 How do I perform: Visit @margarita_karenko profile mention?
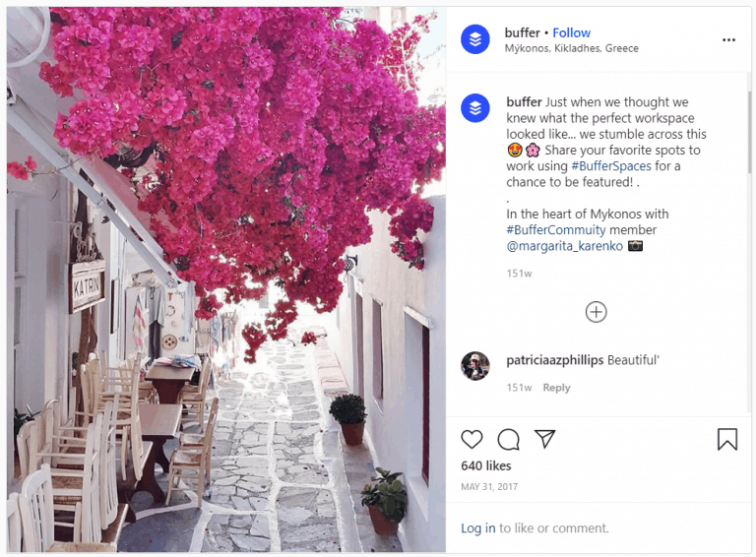565,246
